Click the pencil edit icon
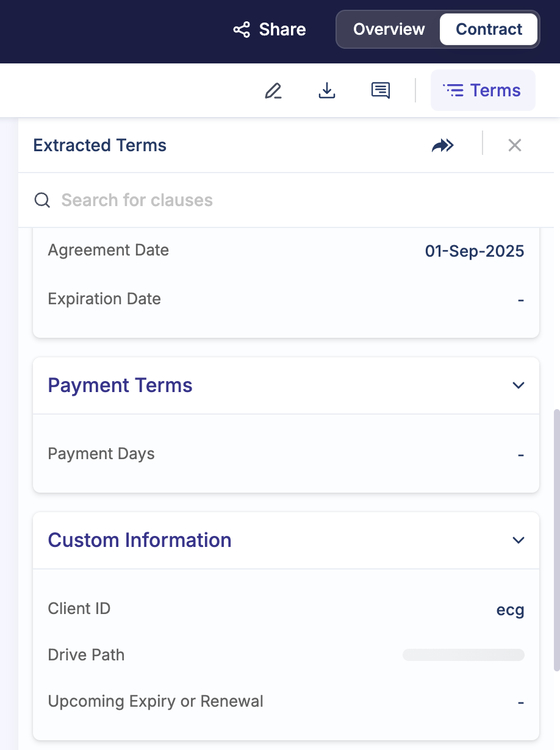 pos(273,91)
